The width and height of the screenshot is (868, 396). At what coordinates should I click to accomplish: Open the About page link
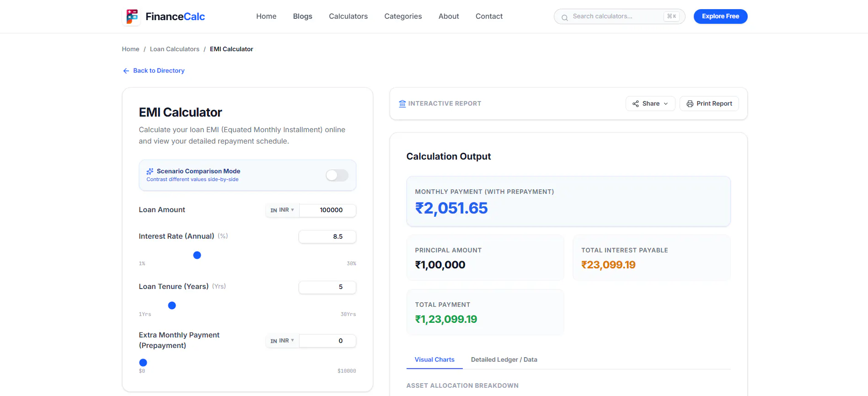tap(449, 16)
